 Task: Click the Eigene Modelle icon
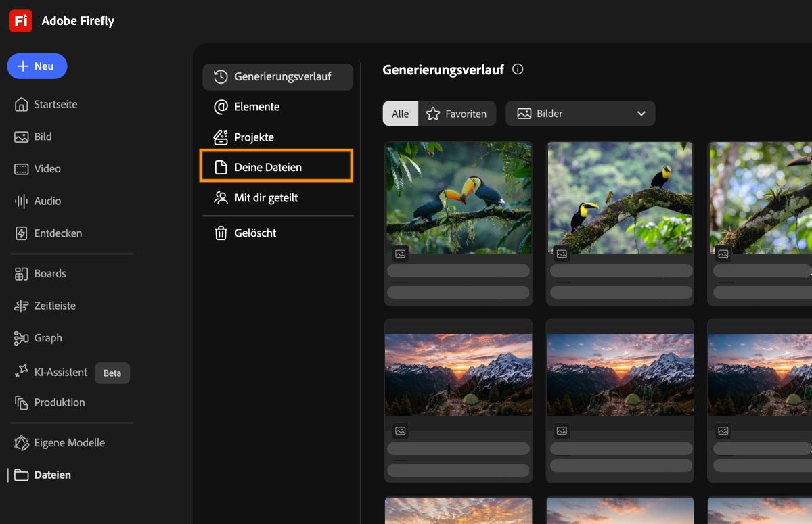[22, 443]
